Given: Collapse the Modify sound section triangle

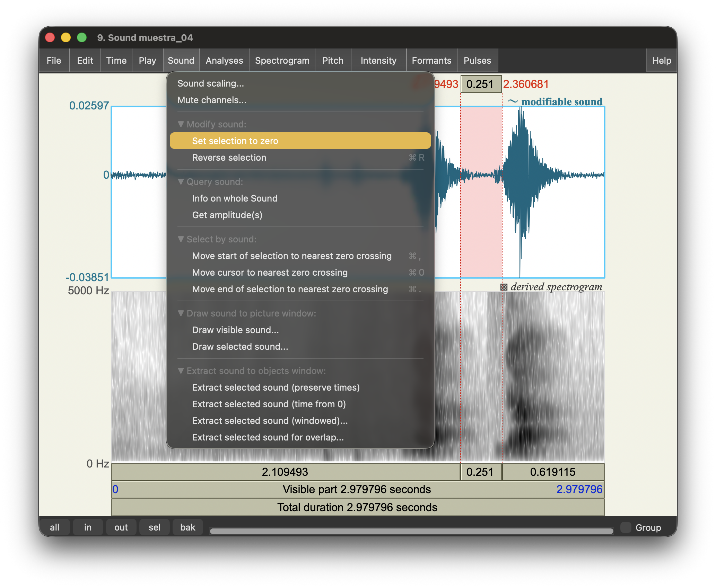Looking at the screenshot, I should tap(181, 124).
